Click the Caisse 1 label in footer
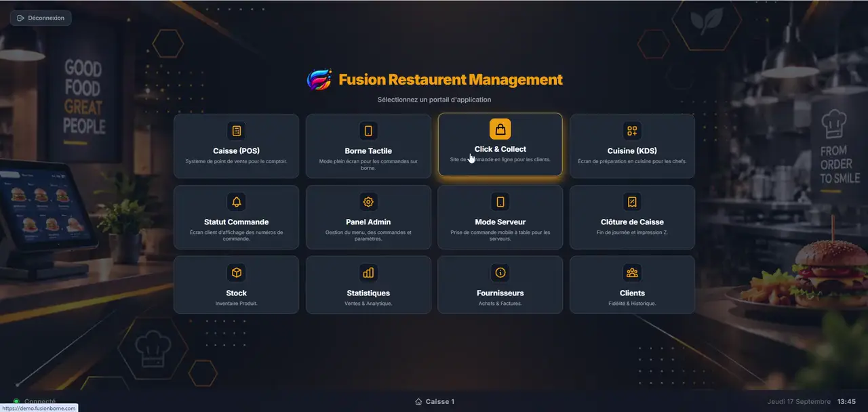The image size is (868, 412). pyautogui.click(x=440, y=402)
